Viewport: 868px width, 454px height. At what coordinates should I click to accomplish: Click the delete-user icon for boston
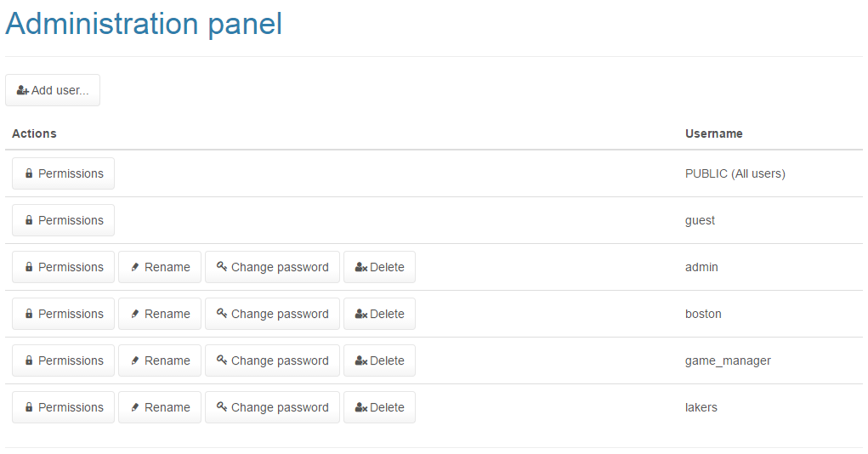360,314
